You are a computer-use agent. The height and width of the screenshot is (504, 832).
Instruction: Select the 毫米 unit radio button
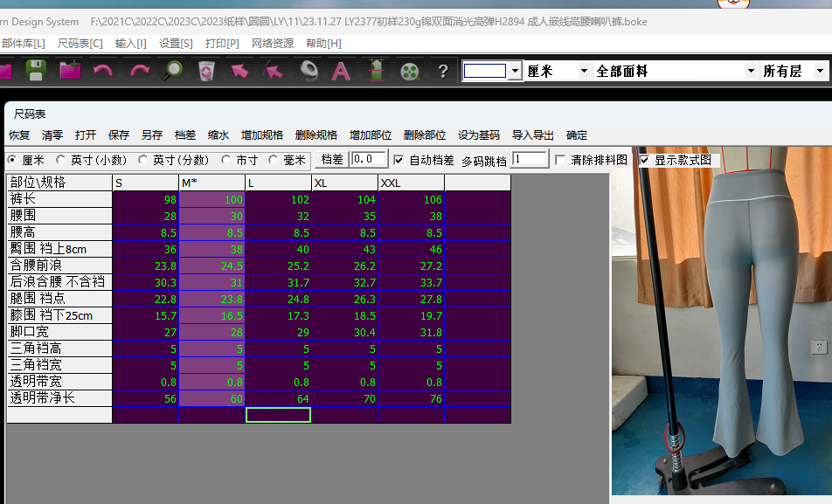point(274,160)
